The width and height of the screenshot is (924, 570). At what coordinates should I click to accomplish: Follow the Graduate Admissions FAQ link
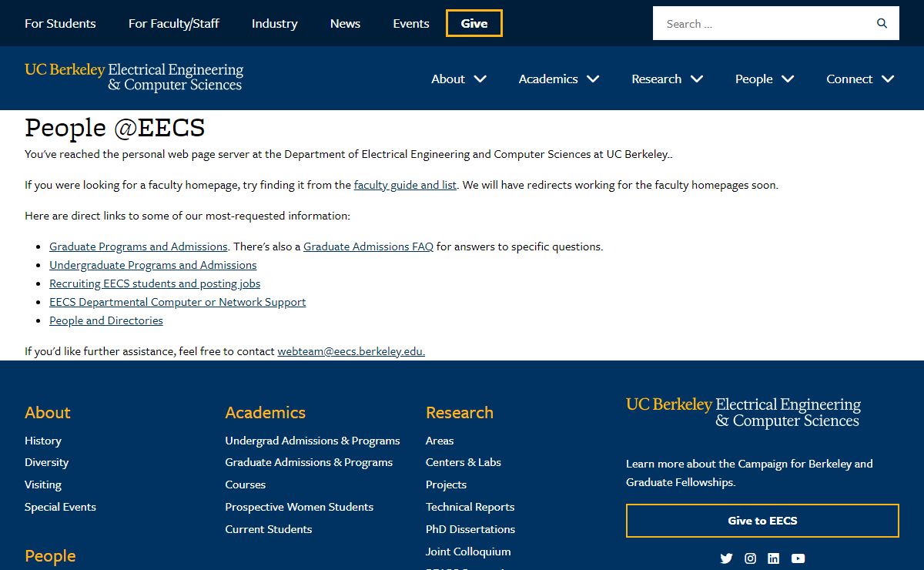[368, 246]
